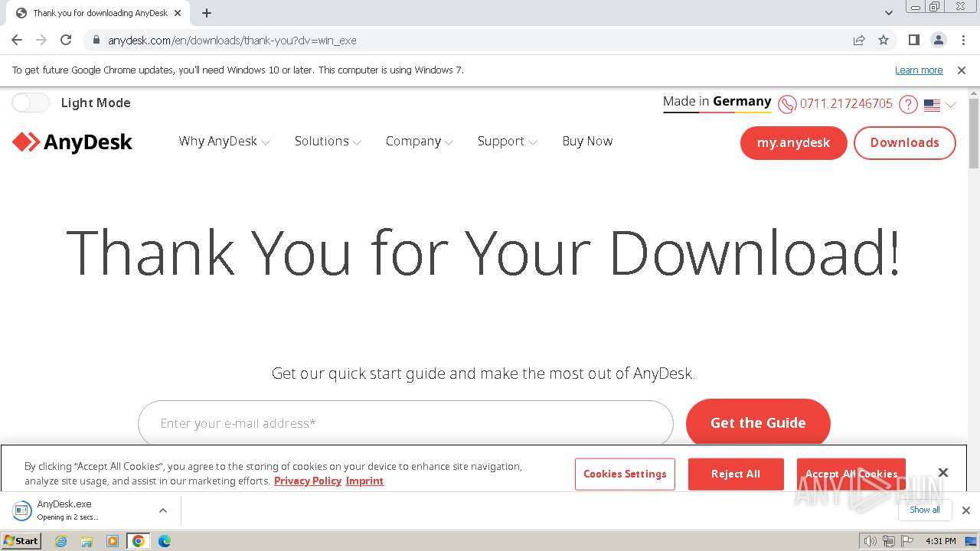
Task: Open the Chrome side panel
Action: [914, 41]
